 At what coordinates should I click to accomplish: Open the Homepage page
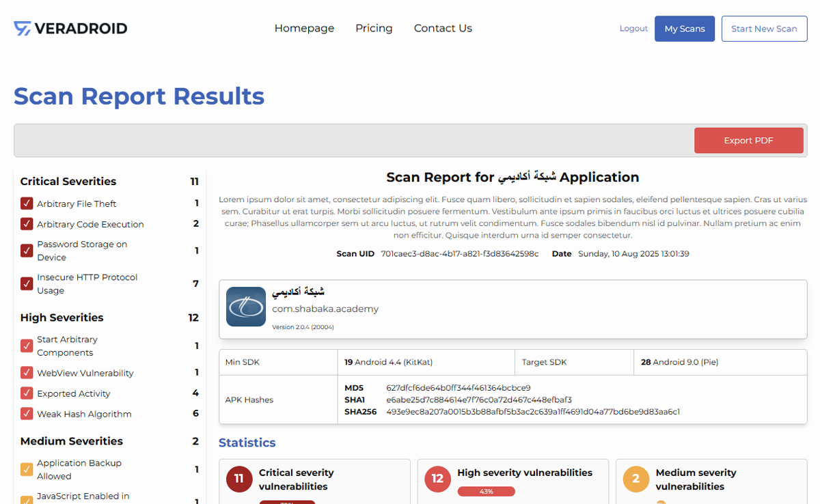(x=304, y=28)
